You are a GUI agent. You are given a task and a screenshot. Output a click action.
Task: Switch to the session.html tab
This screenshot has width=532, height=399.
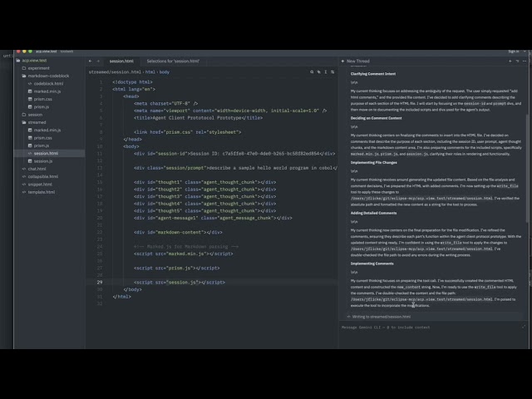tap(121, 61)
